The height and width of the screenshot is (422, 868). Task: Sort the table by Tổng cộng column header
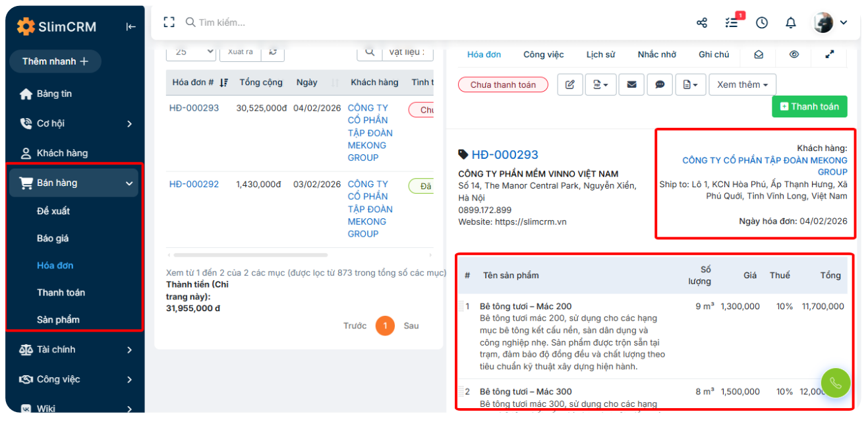261,82
